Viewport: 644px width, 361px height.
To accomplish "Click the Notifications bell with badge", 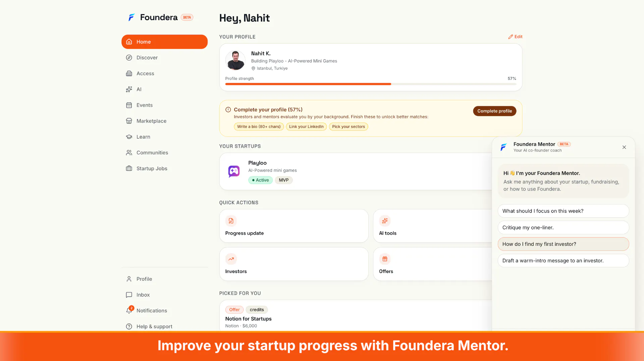I will tap(129, 310).
